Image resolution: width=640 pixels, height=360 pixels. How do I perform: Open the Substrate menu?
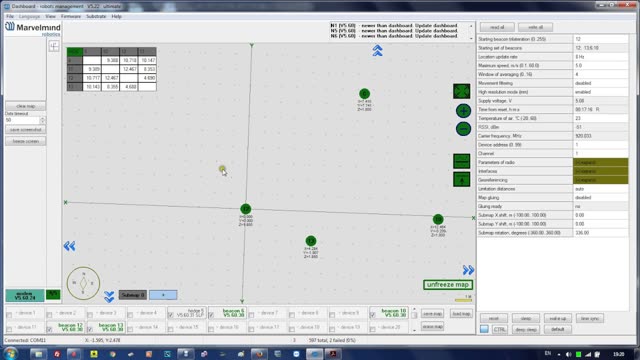(x=96, y=16)
